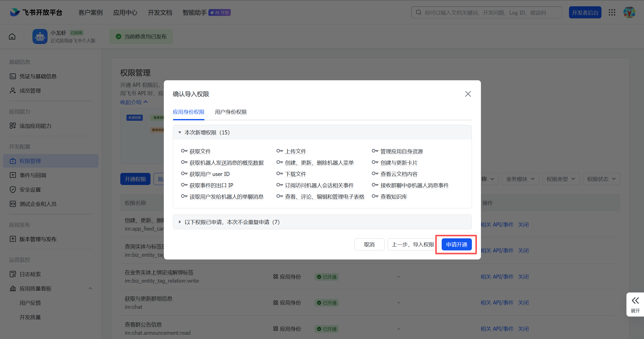Open the 业务模块 filter dropdown
Viewport: 644px width, 339px height.
[x=520, y=179]
